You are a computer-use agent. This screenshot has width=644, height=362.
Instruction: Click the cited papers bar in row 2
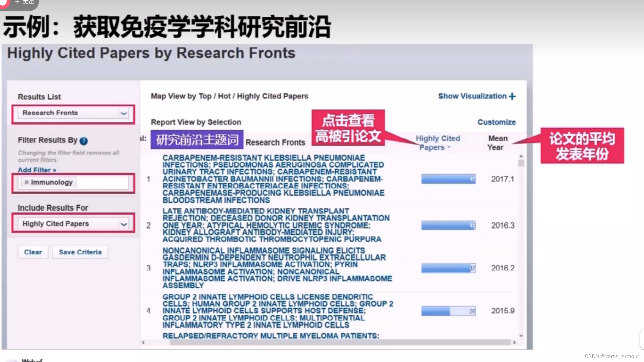coord(448,225)
